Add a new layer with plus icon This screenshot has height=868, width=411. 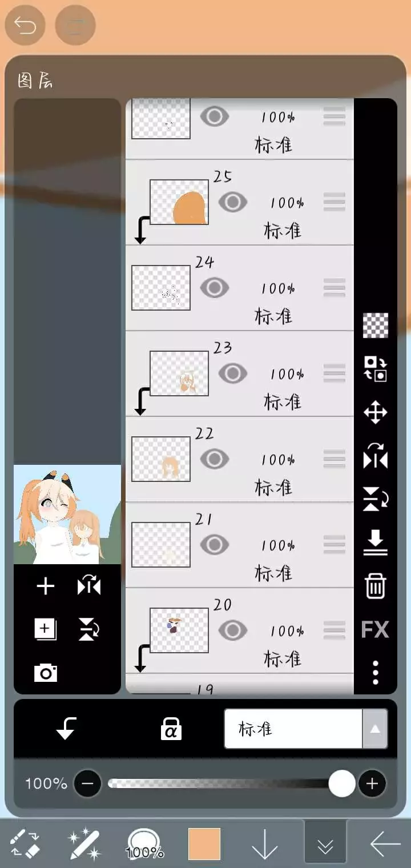[x=46, y=586]
